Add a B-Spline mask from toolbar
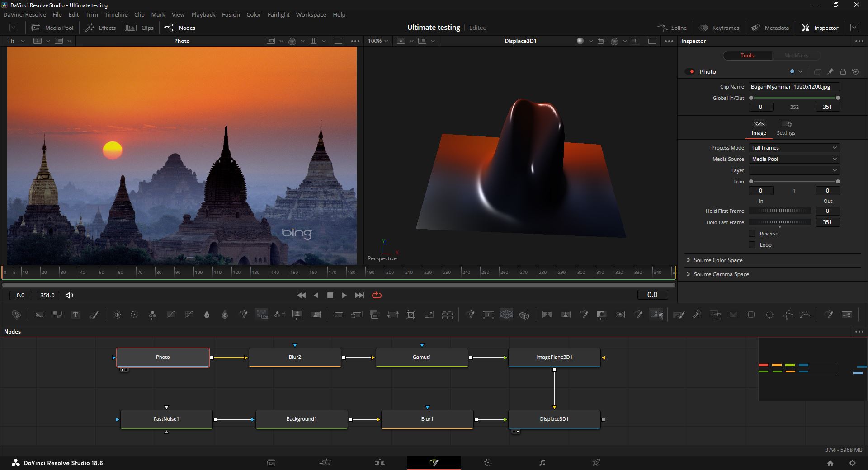 point(806,315)
